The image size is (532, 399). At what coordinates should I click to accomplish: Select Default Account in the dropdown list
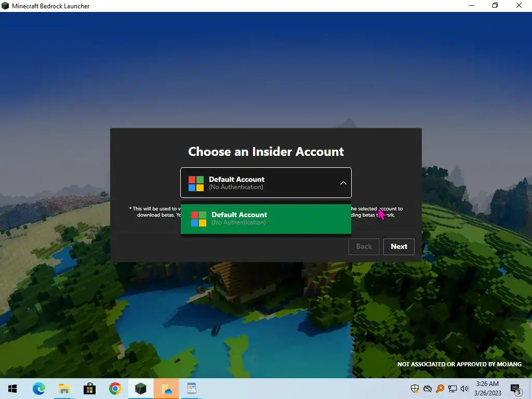click(x=265, y=219)
